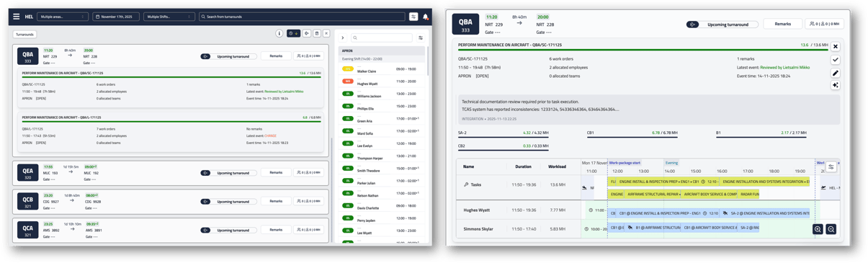The image size is (868, 263).
Task: Toggle Upcoming turnaround on QCA card
Action: click(x=228, y=231)
